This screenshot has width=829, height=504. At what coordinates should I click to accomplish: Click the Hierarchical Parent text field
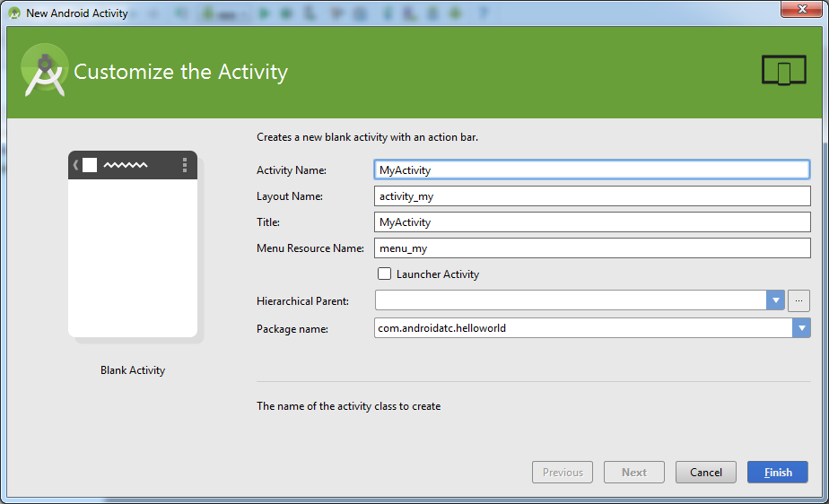click(x=571, y=300)
